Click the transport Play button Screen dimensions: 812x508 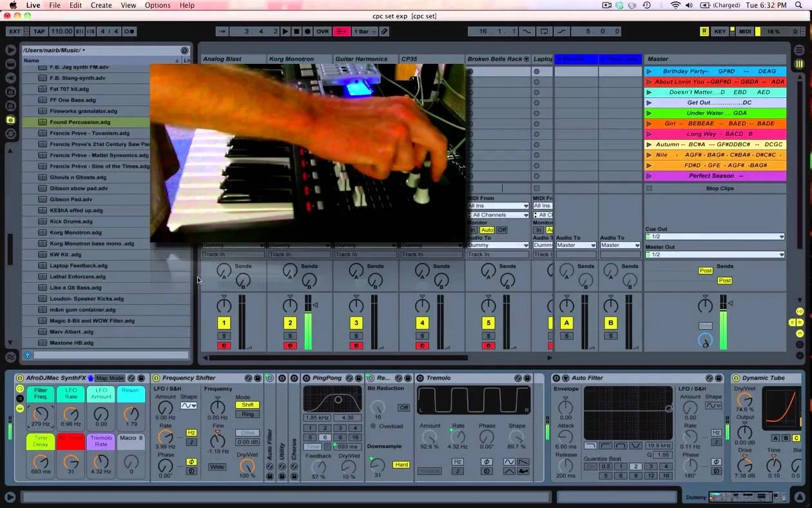(x=285, y=31)
